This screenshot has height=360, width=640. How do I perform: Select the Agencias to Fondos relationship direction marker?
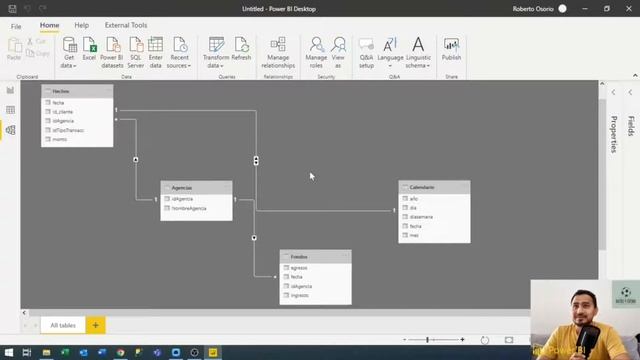coord(254,238)
